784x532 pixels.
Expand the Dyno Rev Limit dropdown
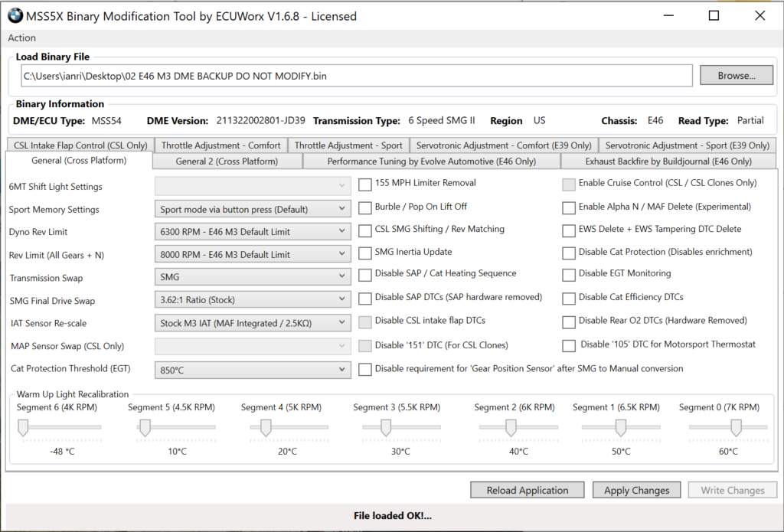click(253, 231)
